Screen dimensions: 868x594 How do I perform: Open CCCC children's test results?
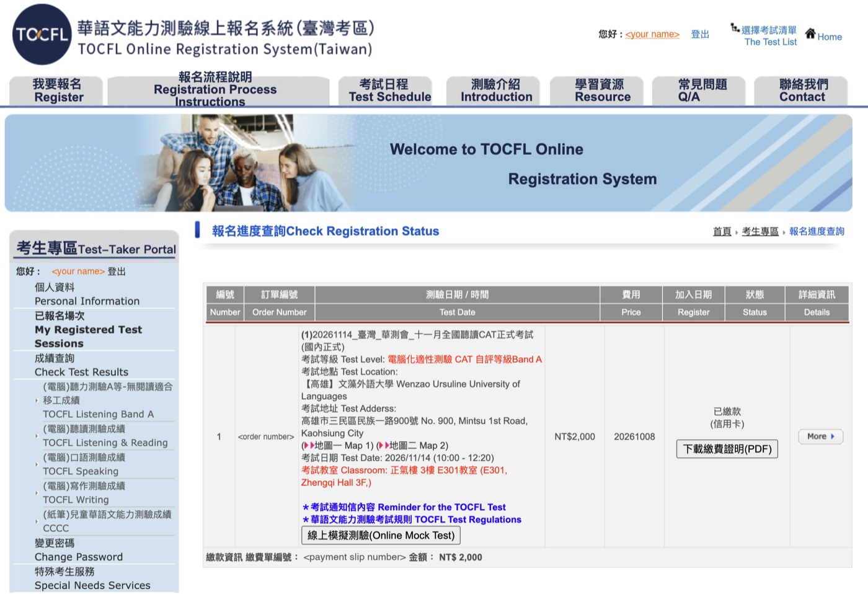click(107, 521)
